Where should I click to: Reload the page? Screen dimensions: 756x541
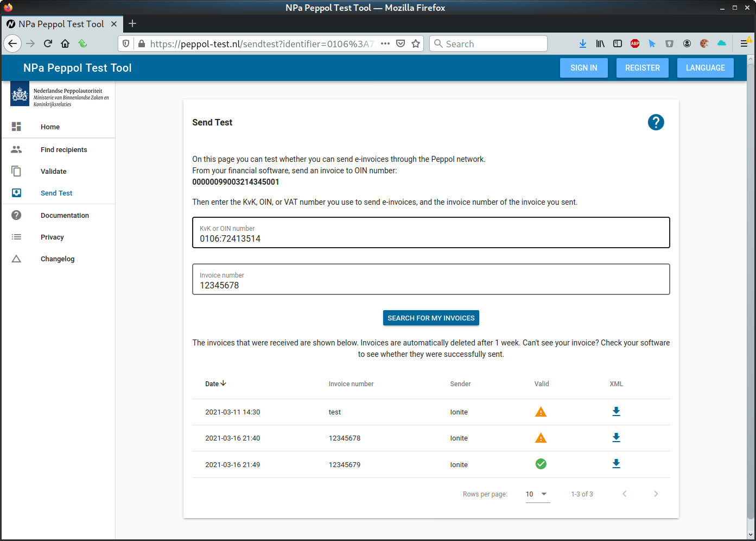coord(48,43)
